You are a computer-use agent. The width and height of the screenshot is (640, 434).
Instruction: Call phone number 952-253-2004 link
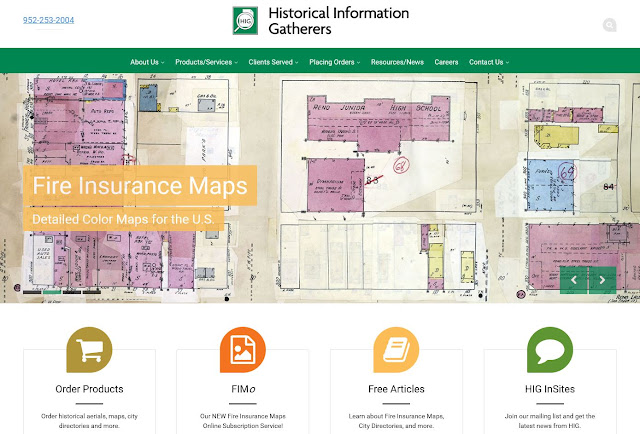point(49,20)
